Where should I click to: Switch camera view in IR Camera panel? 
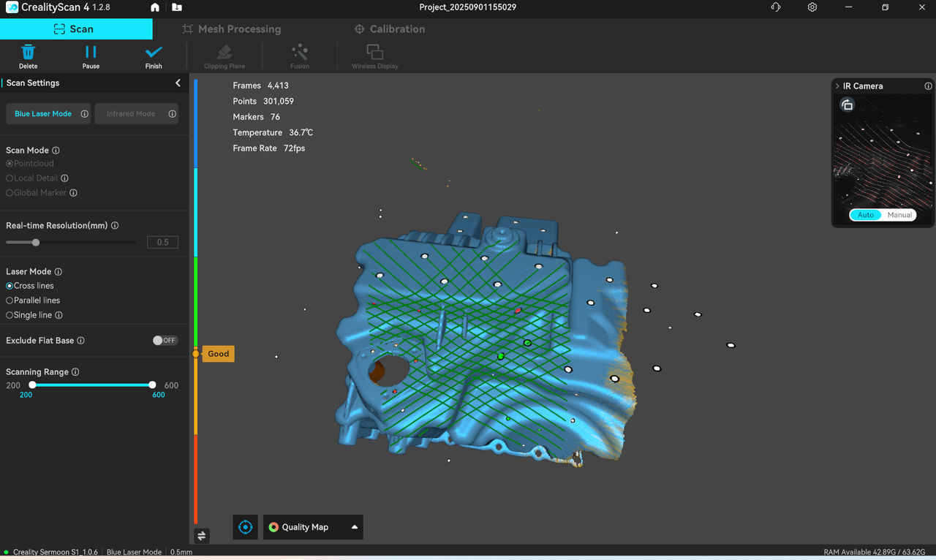click(x=847, y=105)
